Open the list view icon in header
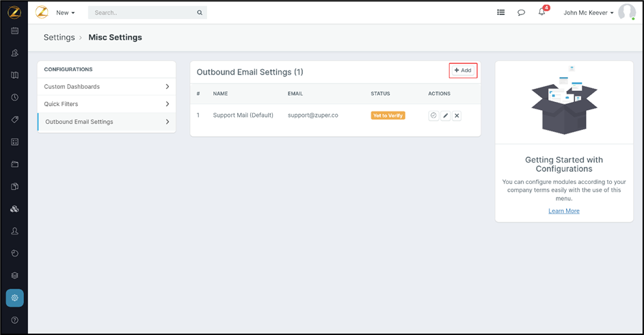 tap(500, 12)
